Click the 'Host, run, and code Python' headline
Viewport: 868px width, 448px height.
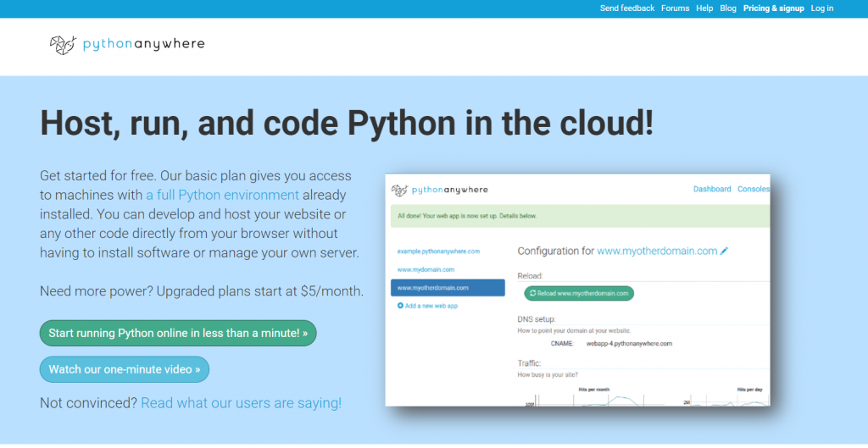click(347, 123)
